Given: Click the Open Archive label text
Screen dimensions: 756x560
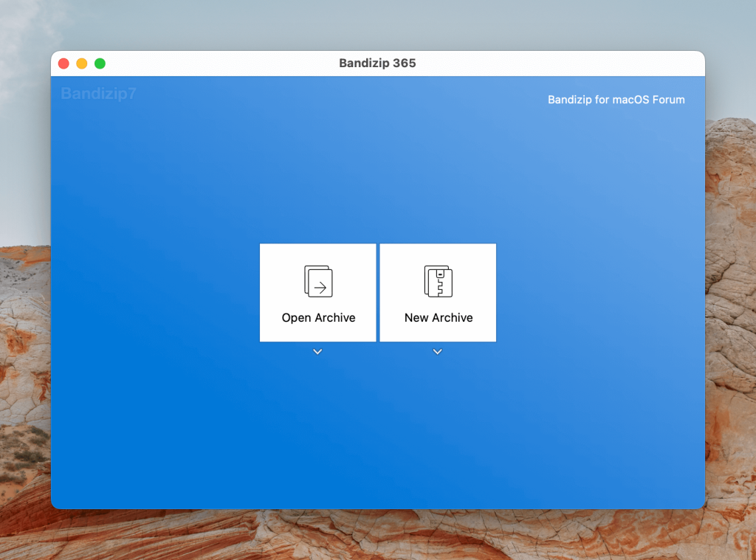Looking at the screenshot, I should (x=317, y=318).
